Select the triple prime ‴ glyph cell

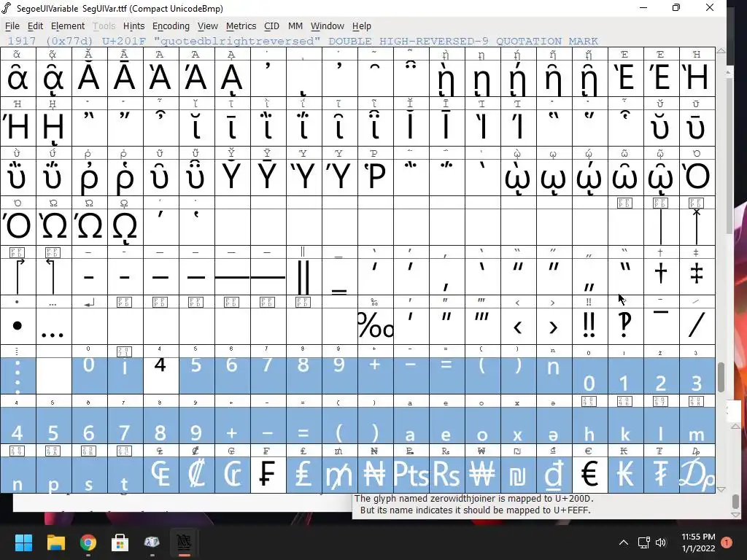click(x=483, y=326)
